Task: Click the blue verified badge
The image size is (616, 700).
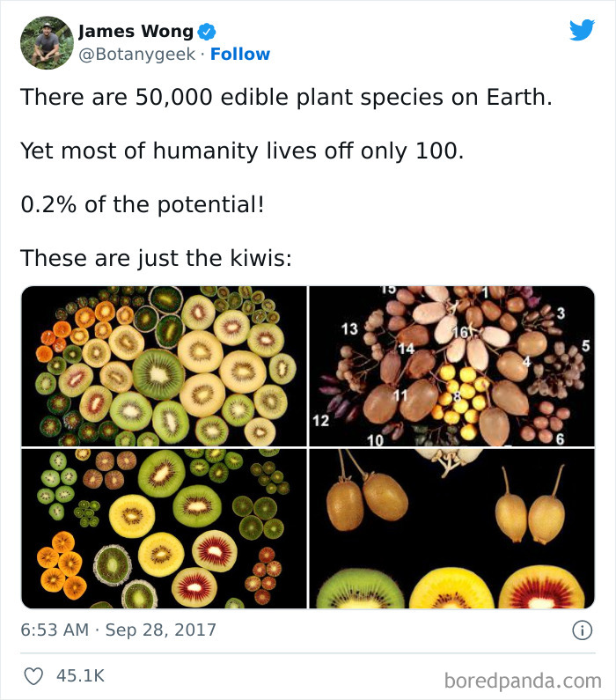Action: pyautogui.click(x=207, y=32)
